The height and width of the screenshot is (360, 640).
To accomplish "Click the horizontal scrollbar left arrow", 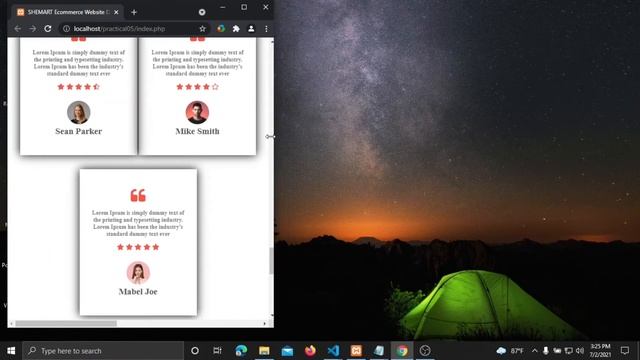I will (x=11, y=323).
